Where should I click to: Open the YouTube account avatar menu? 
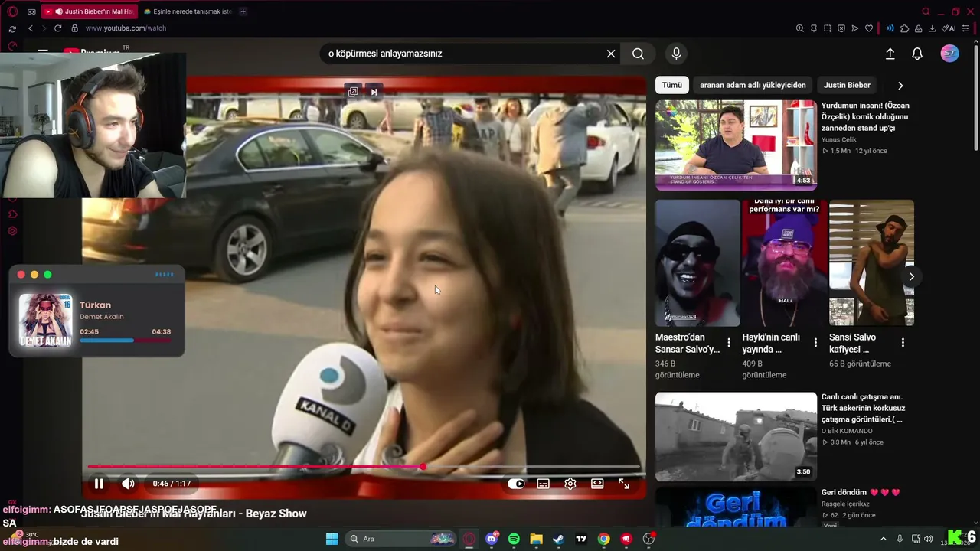(x=949, y=54)
